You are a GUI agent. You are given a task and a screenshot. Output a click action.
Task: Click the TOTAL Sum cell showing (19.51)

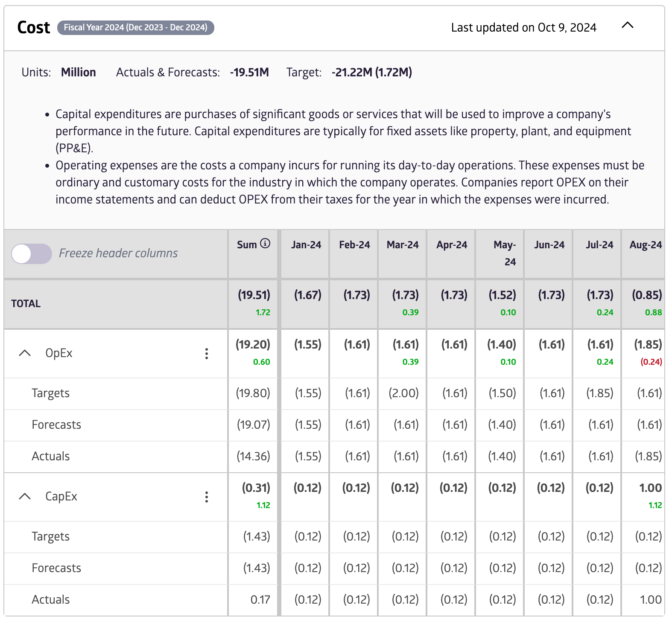[x=254, y=295]
